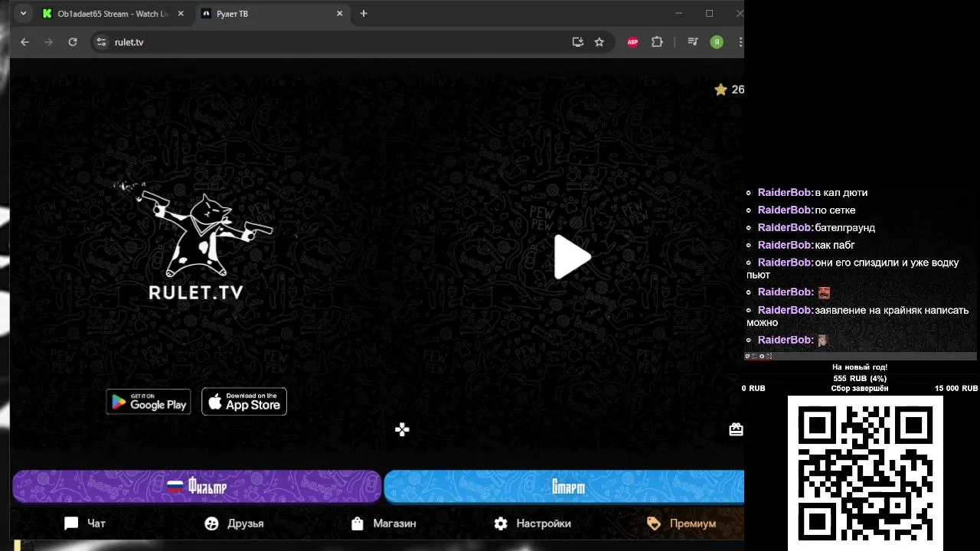The image size is (980, 551).
Task: View site information icon in address bar
Action: (x=101, y=42)
